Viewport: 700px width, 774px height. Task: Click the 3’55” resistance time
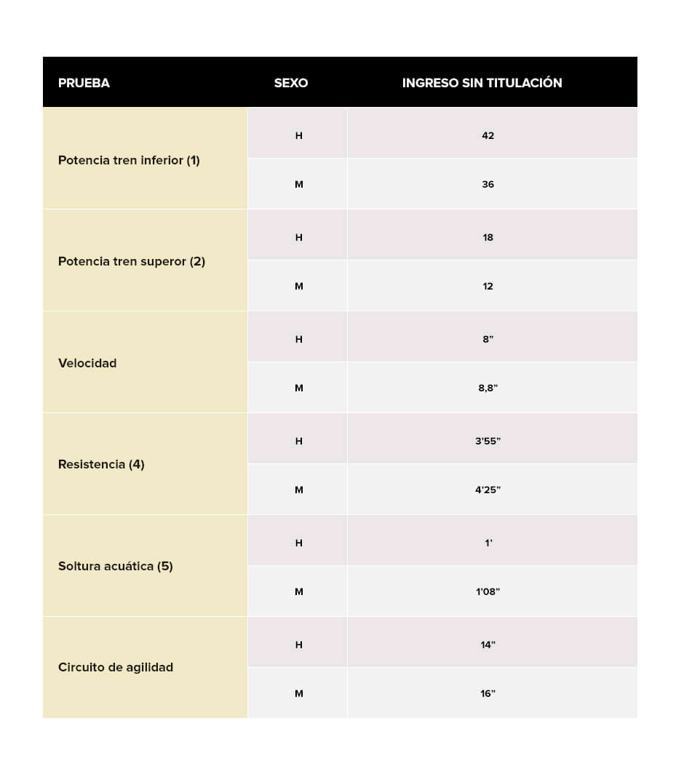coord(488,441)
